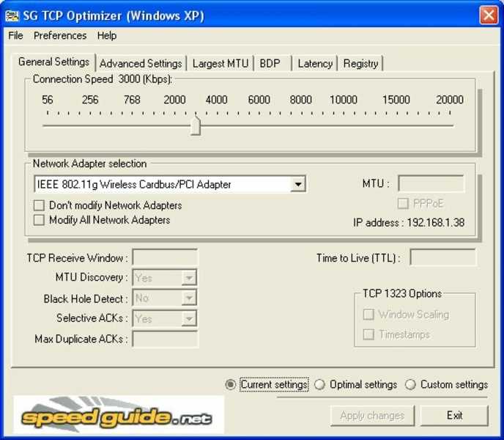Select the Optimal settings radio button

pos(320,384)
